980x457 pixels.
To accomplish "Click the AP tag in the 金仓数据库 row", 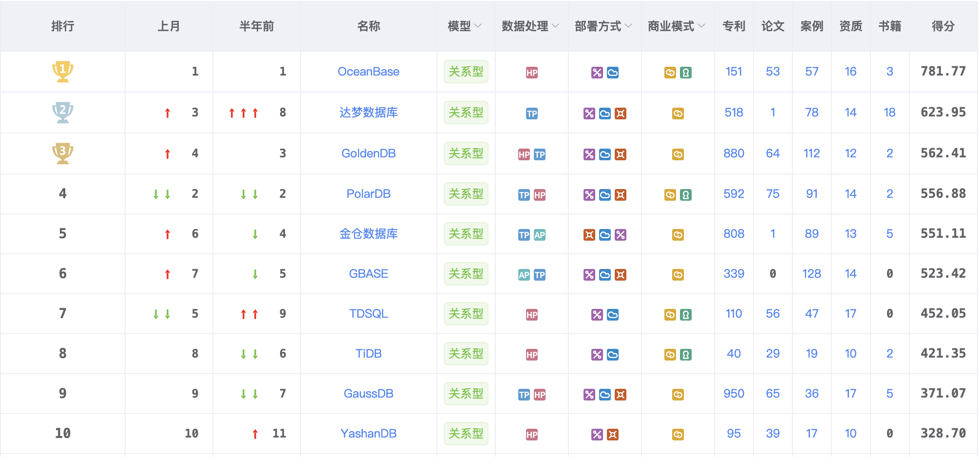I will click(540, 234).
